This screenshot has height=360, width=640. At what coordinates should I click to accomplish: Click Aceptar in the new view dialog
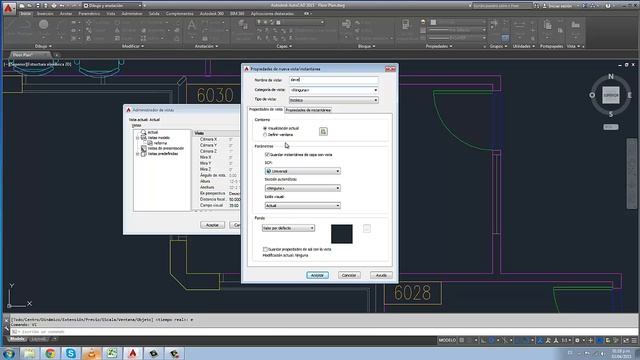click(317, 275)
